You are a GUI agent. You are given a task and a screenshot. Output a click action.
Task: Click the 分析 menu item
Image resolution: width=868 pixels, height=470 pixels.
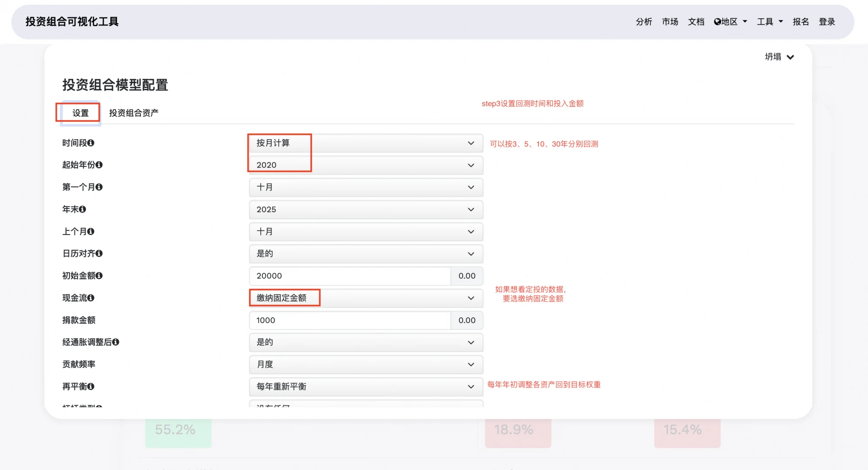coord(644,21)
